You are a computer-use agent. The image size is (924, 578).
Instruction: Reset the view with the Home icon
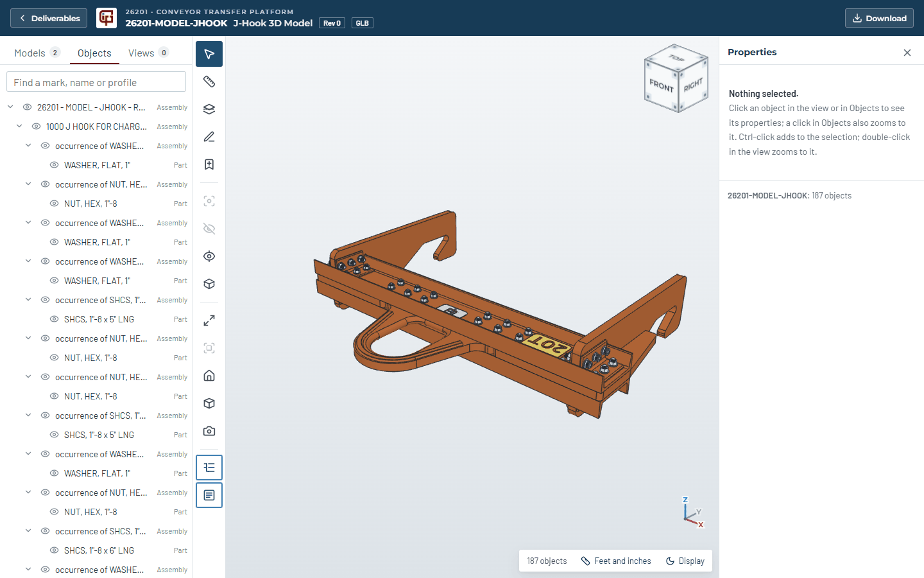click(209, 376)
